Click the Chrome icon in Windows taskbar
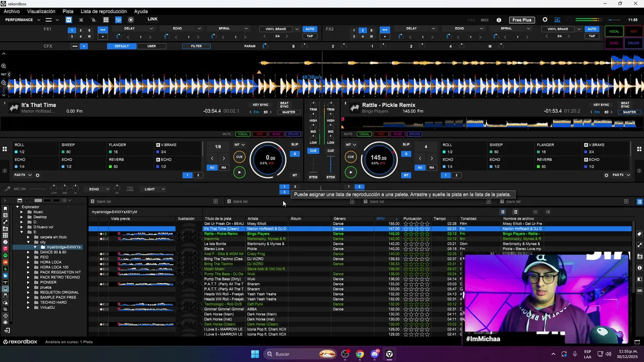This screenshot has width=644, height=362. click(x=360, y=354)
